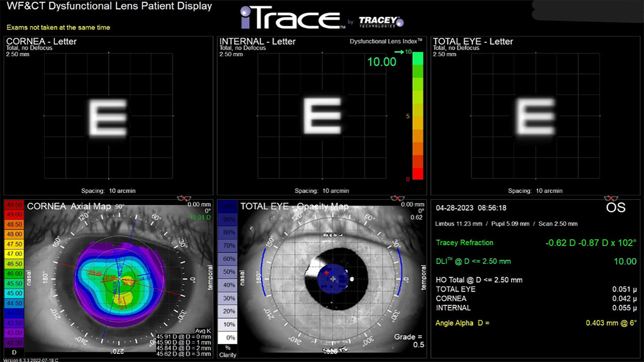Toggle glasses icon above Total Eye Opacity Map
Screen dimensions: 644x362
click(x=397, y=198)
